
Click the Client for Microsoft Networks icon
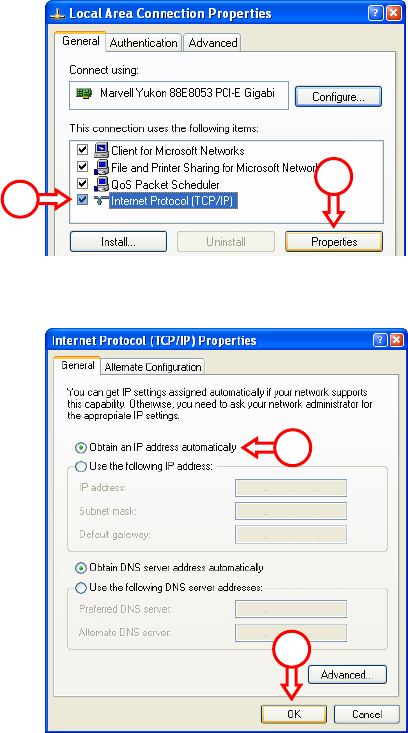click(101, 151)
